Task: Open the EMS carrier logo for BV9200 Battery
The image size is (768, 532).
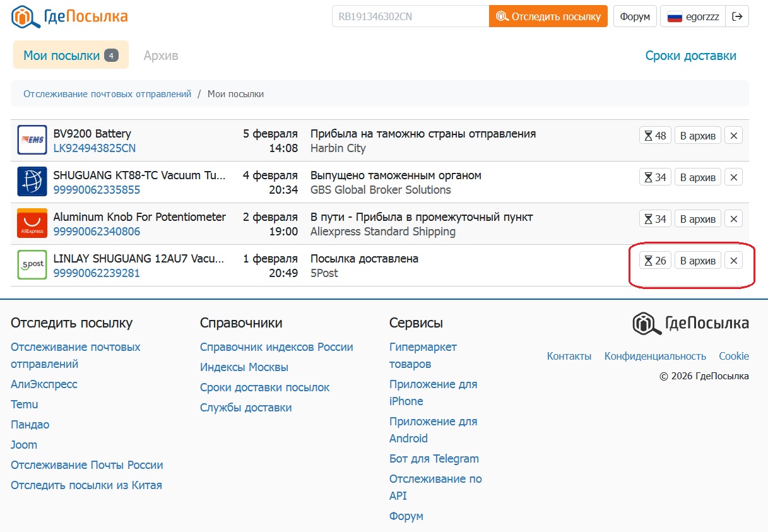Action: click(x=32, y=140)
